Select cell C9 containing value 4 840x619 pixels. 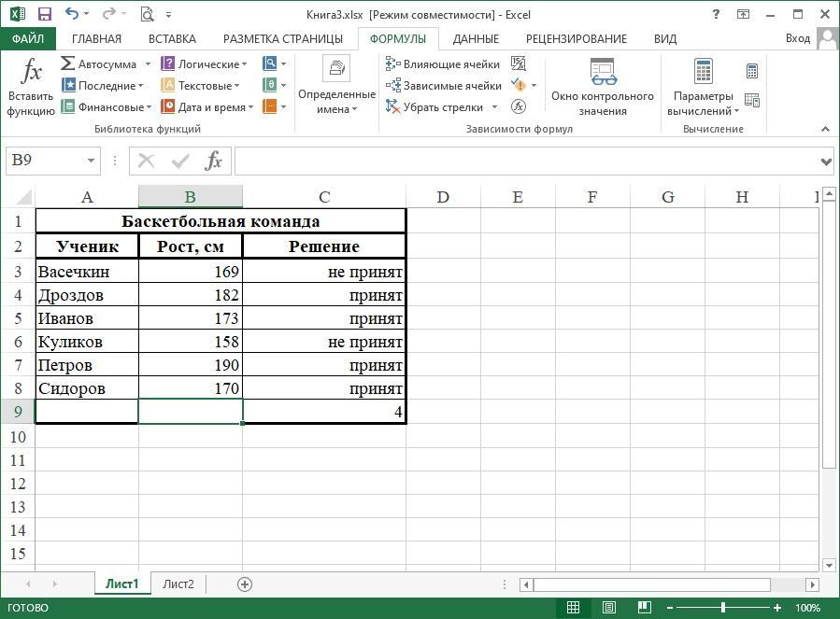pos(323,412)
